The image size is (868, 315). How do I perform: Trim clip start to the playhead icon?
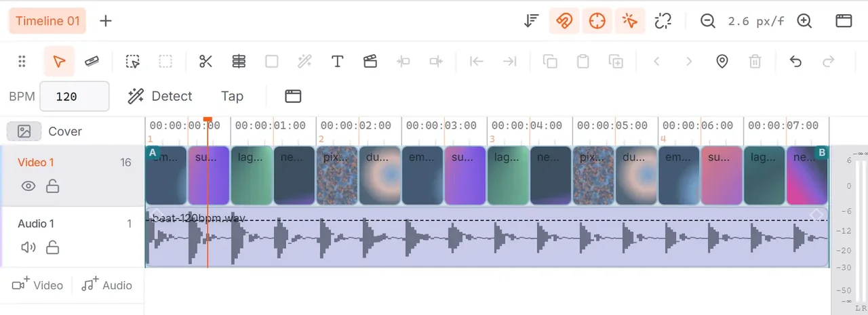click(403, 62)
